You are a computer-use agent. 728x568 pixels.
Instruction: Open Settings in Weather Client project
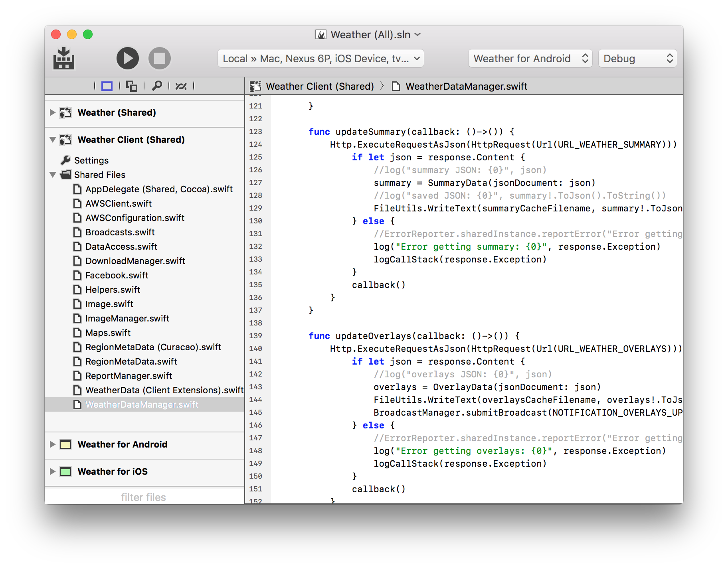[x=91, y=160]
